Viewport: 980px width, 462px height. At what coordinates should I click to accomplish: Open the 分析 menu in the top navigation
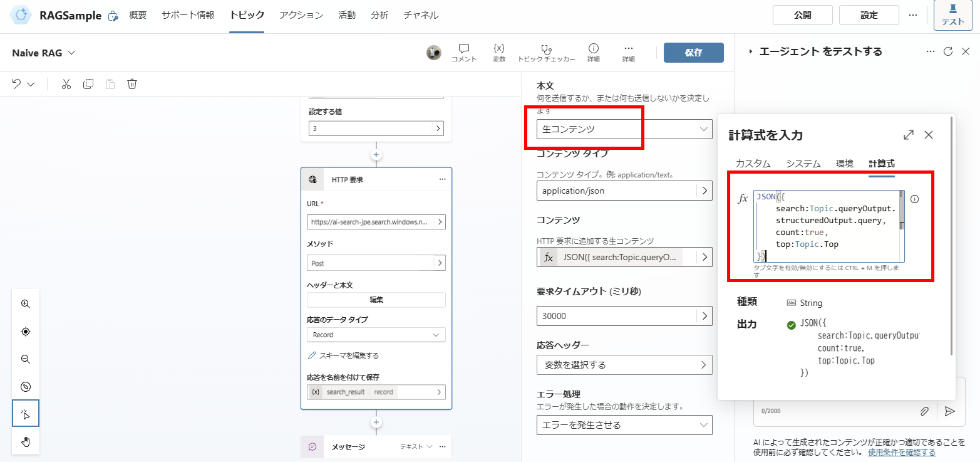379,15
